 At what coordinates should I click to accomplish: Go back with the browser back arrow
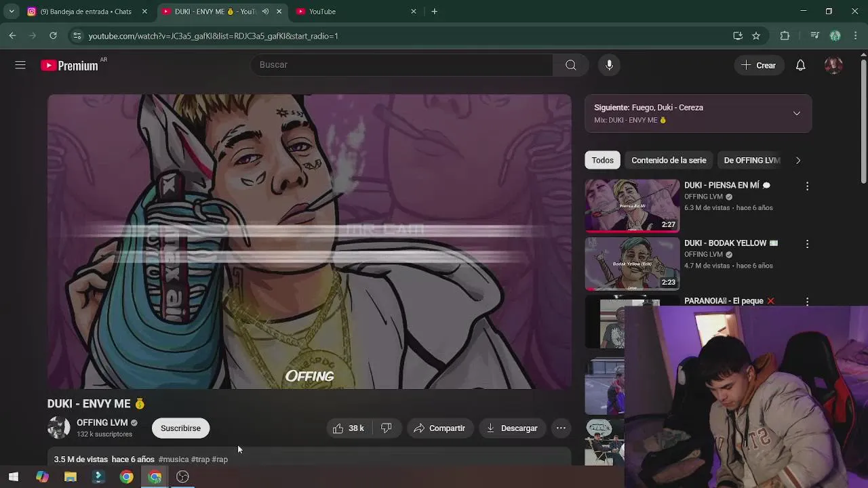point(13,36)
